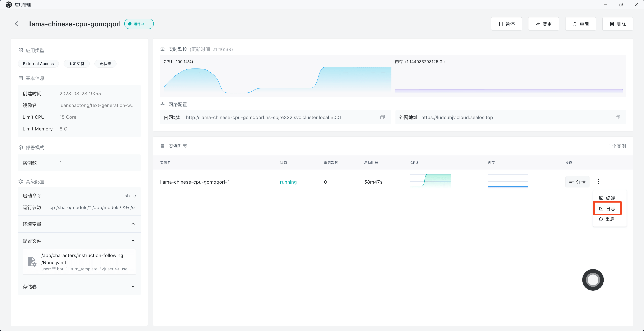The height and width of the screenshot is (331, 644).
Task: Toggle the 存储卷 section chevron
Action: 133,287
